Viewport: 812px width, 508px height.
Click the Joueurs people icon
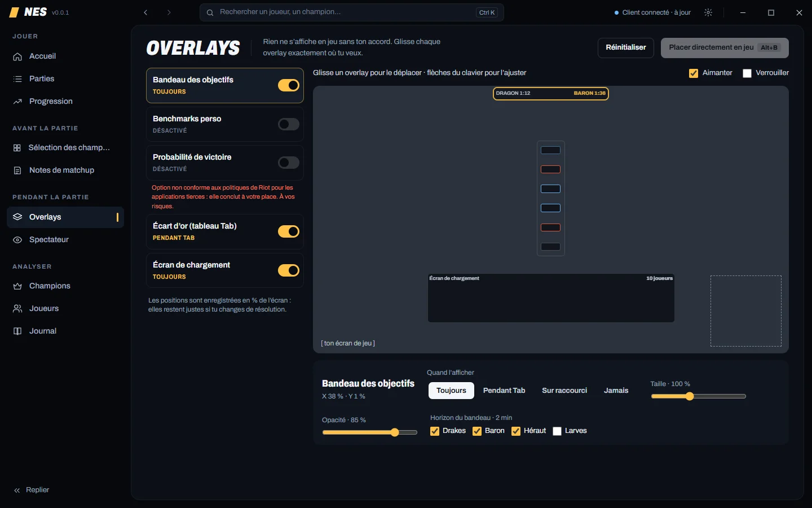(x=17, y=309)
